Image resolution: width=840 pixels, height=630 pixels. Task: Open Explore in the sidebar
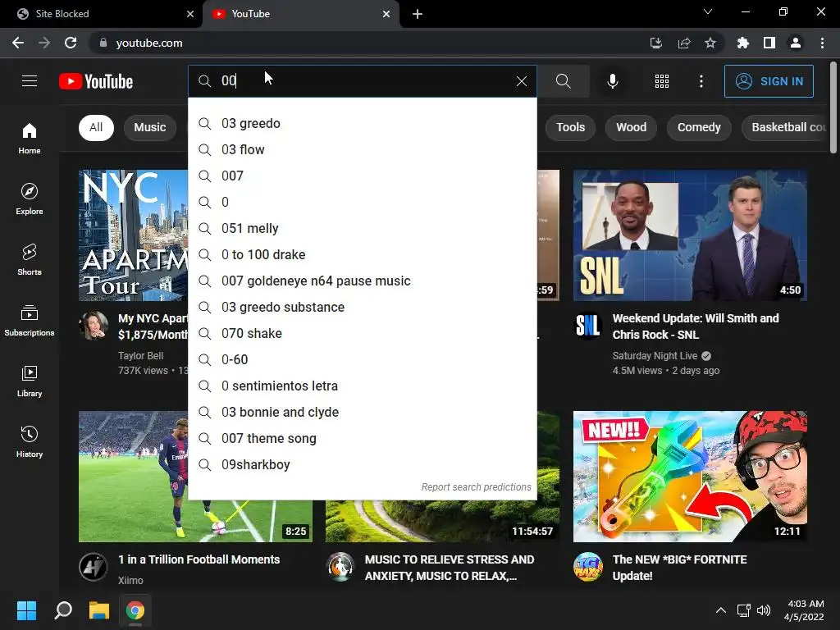click(x=30, y=199)
